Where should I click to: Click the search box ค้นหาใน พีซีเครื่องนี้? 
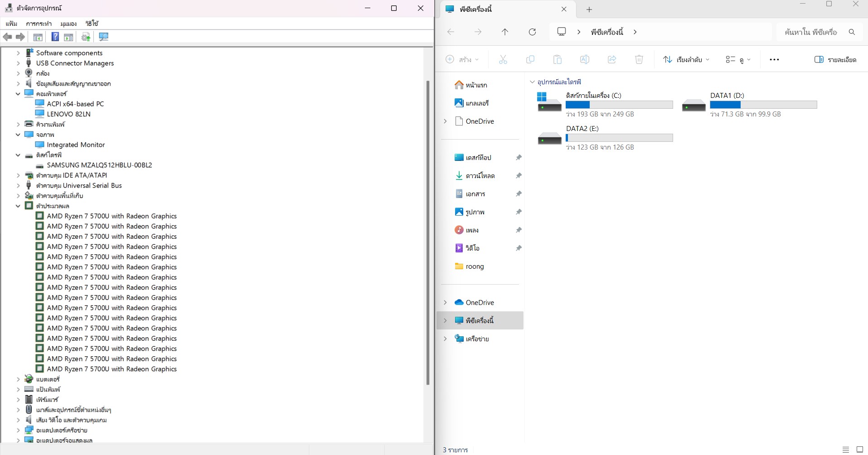(810, 32)
